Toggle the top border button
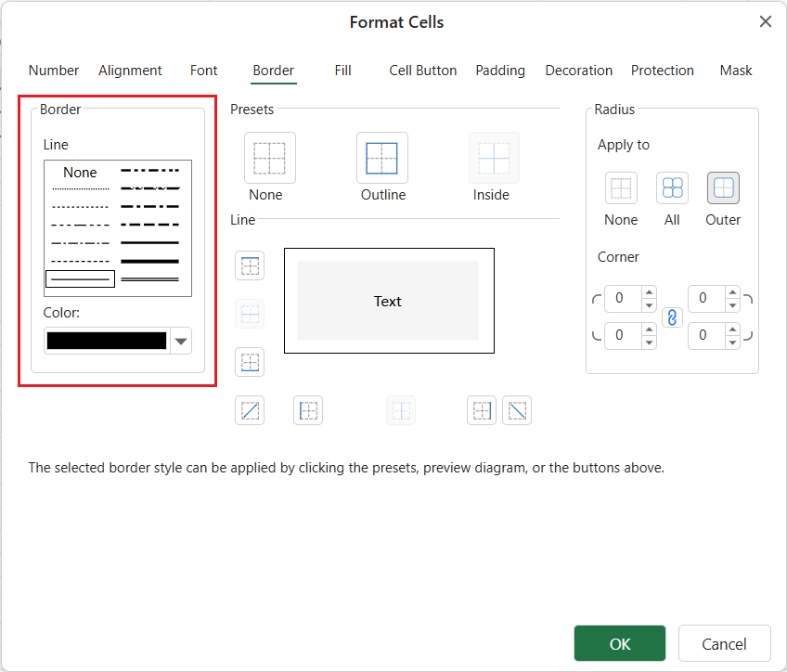The height and width of the screenshot is (672, 787). pos(250,265)
